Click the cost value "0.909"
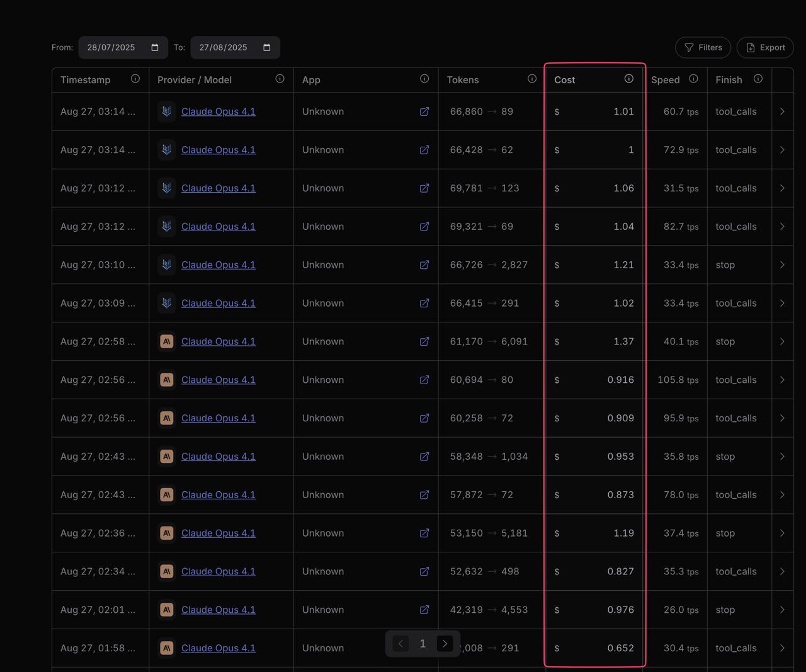The width and height of the screenshot is (806, 672). click(621, 418)
